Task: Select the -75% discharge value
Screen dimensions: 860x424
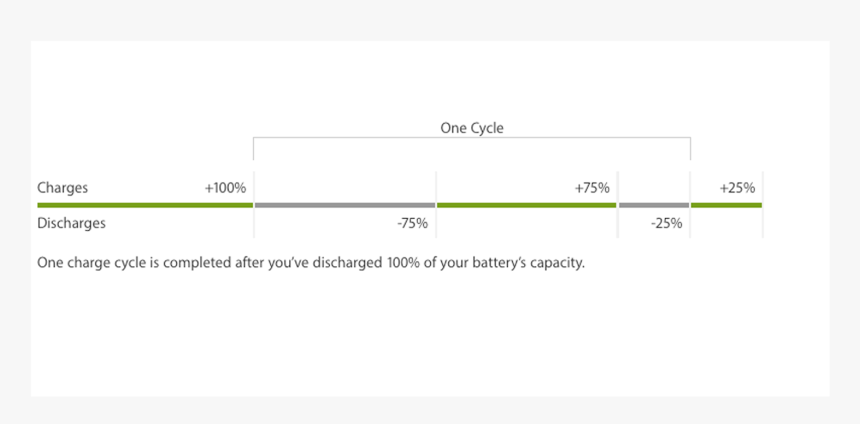Action: (x=412, y=224)
